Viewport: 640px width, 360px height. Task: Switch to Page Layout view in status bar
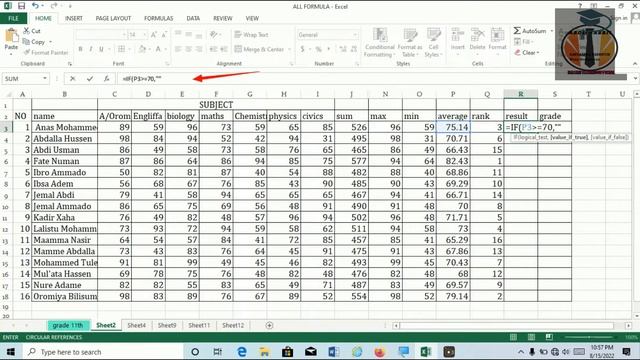[531, 337]
